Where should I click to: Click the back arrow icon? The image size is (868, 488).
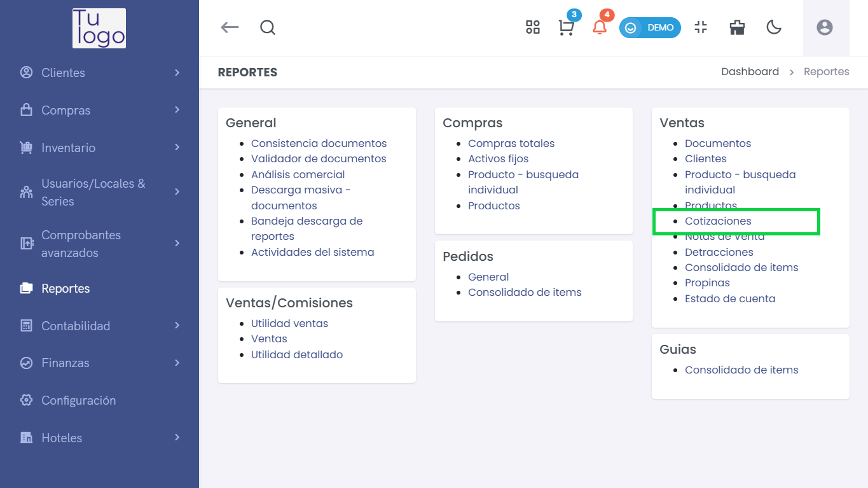click(230, 27)
